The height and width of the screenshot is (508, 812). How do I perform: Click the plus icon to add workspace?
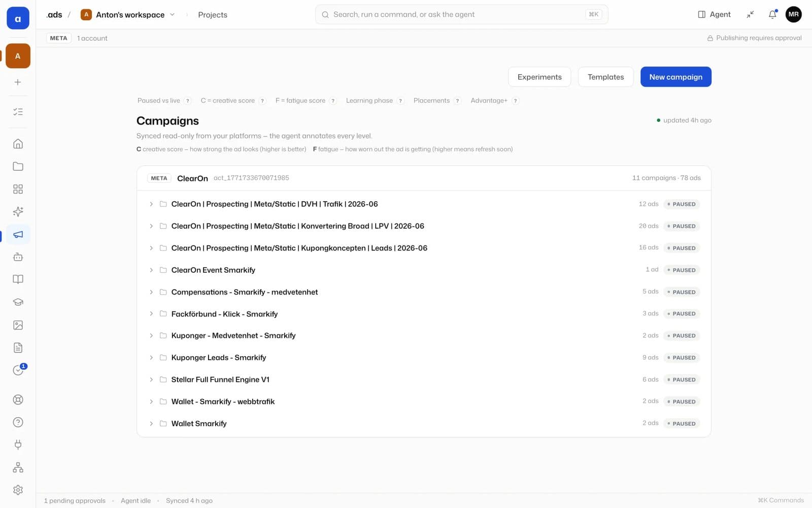(18, 82)
